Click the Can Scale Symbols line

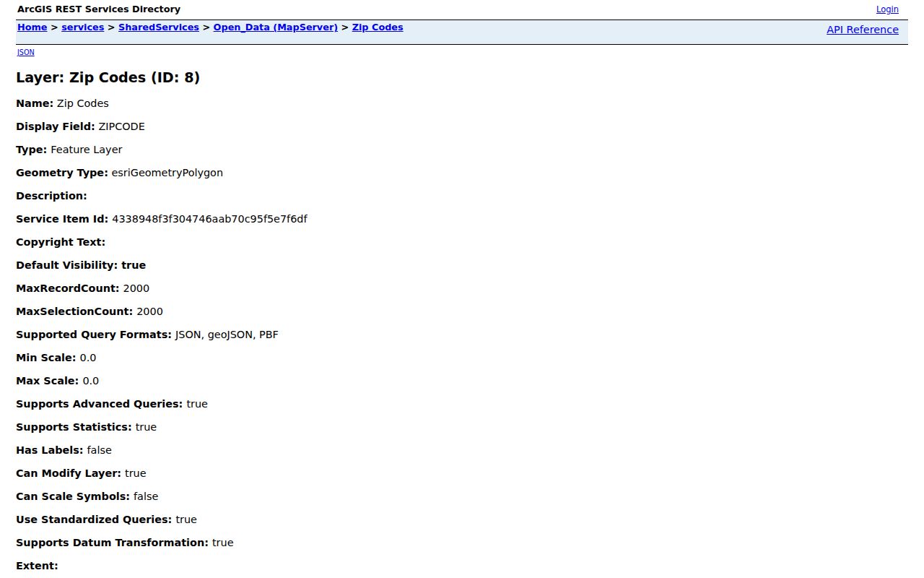pos(87,496)
